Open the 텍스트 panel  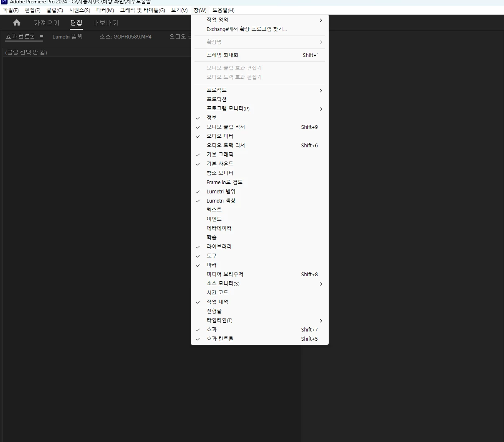259,210
